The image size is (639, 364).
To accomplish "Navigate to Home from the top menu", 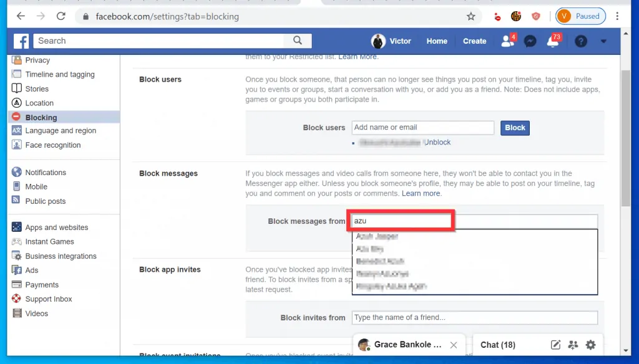I will tap(437, 41).
